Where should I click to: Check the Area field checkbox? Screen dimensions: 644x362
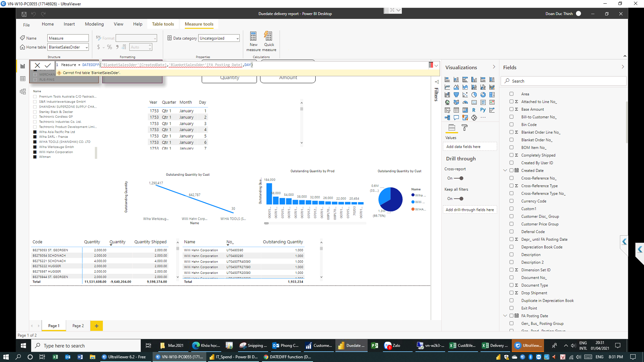point(512,94)
